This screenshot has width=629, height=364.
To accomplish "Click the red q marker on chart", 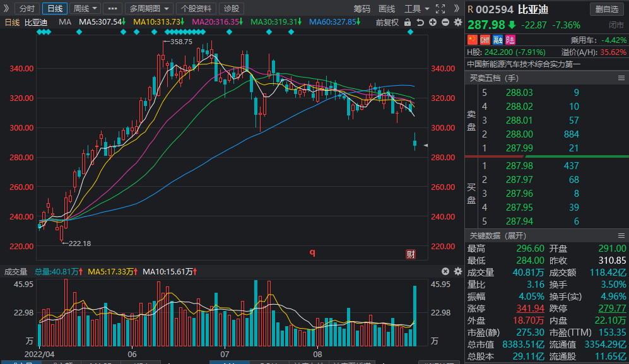I will pyautogui.click(x=312, y=252).
